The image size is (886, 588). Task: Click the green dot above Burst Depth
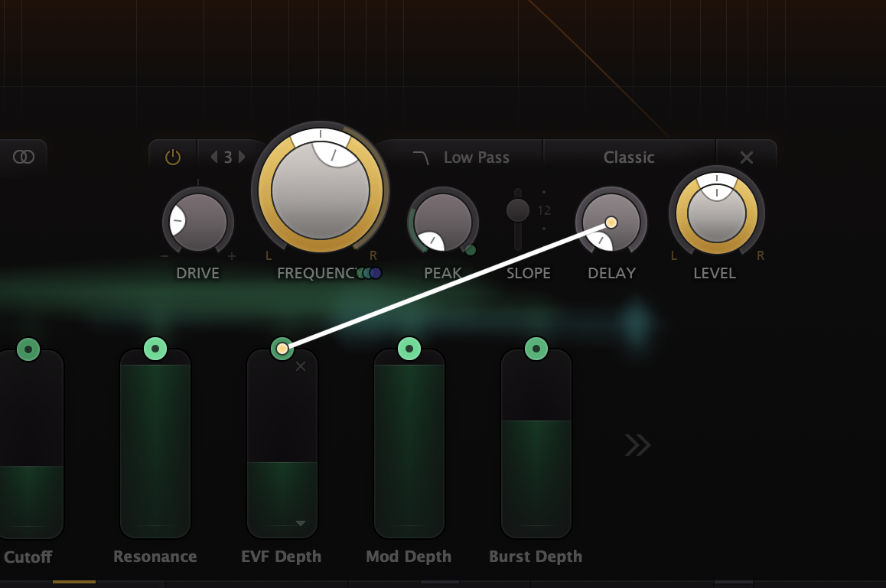[x=536, y=348]
